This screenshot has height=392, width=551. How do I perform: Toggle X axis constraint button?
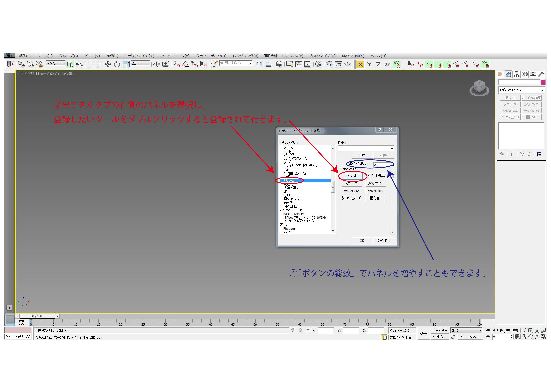[x=360, y=64]
